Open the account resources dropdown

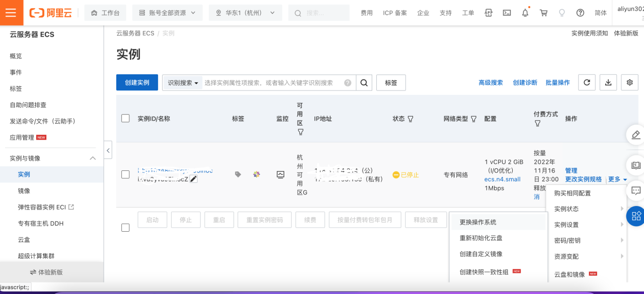168,13
